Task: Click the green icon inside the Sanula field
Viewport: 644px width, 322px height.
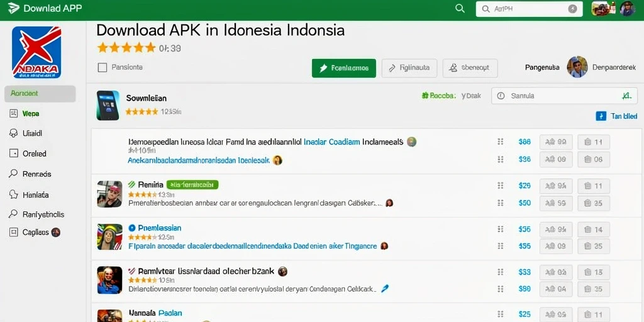Action: (x=626, y=96)
